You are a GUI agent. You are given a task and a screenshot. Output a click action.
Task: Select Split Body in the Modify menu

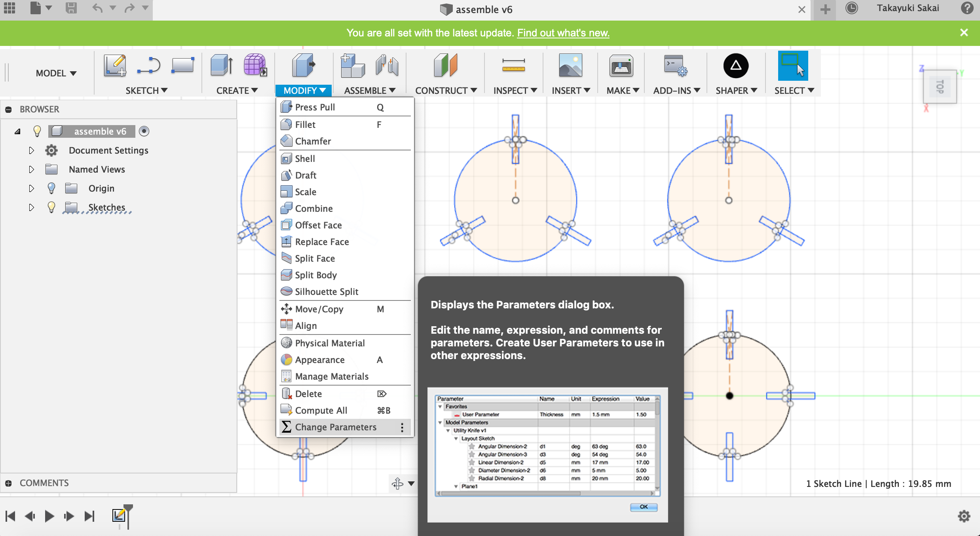(315, 275)
